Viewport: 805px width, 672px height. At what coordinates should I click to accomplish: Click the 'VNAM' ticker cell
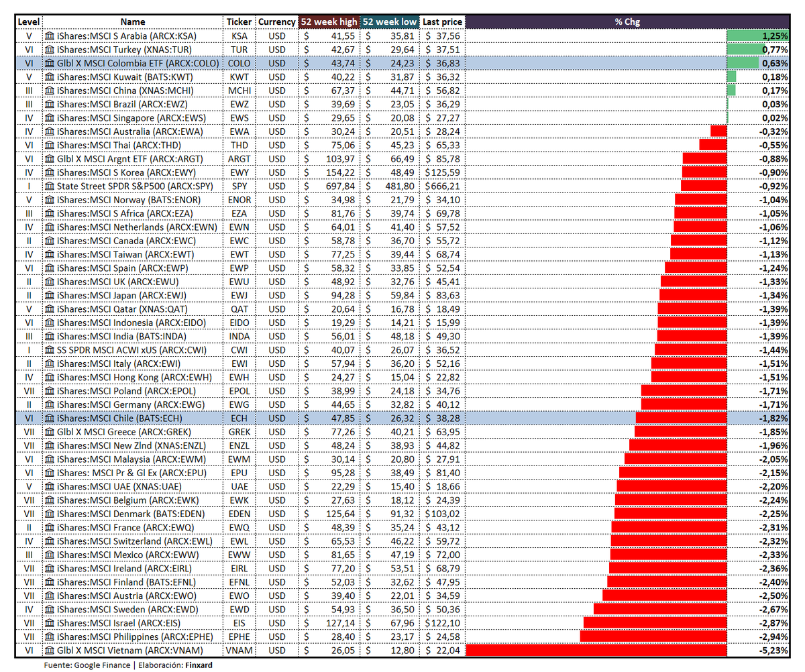pyautogui.click(x=239, y=650)
